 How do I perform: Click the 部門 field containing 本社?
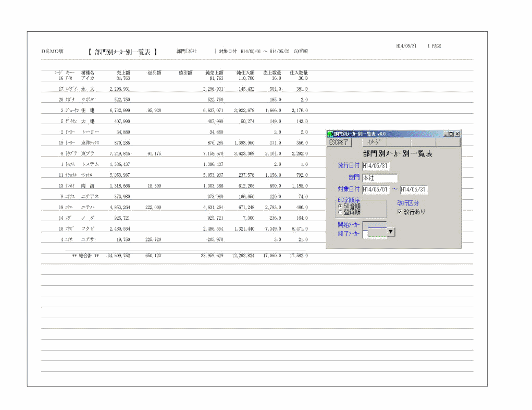click(x=380, y=178)
